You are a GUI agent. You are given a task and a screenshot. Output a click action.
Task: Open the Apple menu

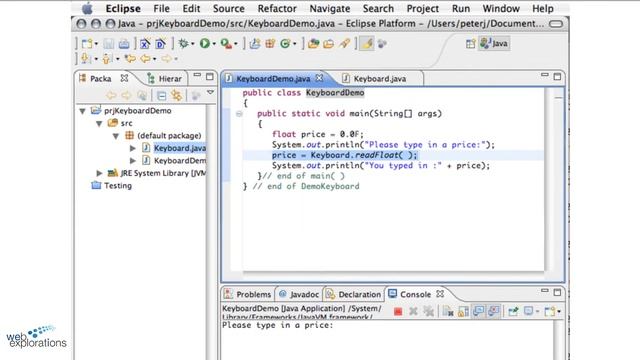pos(87,8)
